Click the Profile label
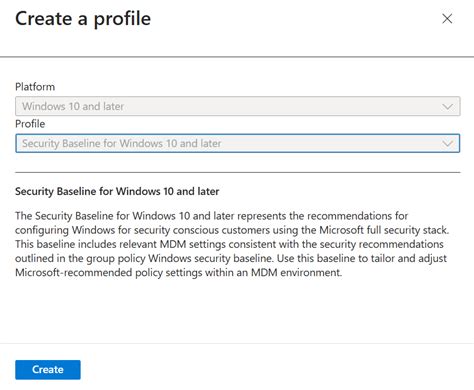Screen dimensions: 474x390 [x=30, y=124]
